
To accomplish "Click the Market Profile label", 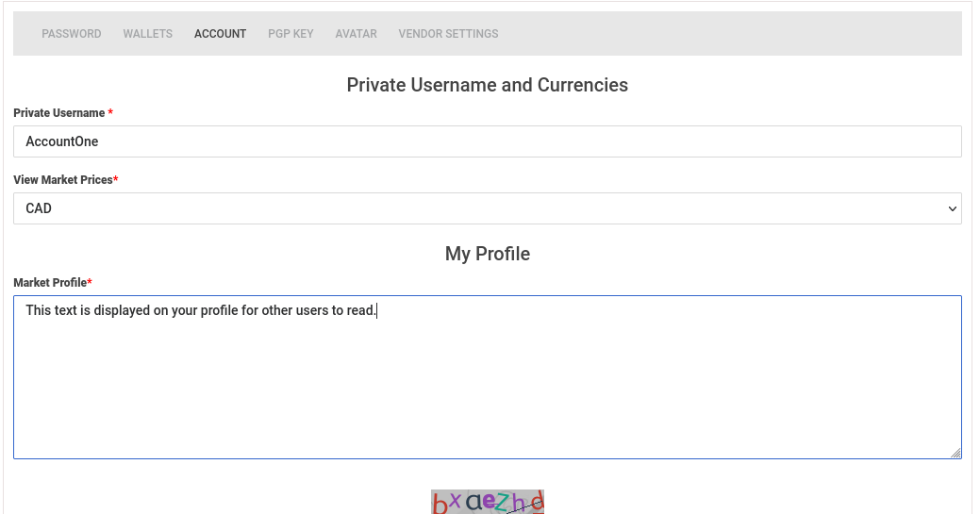I will tap(49, 283).
